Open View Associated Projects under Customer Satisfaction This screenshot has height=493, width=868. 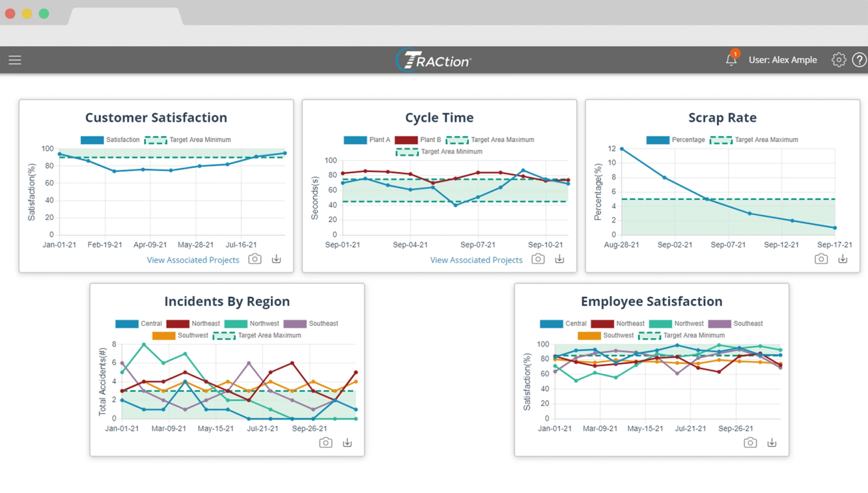tap(193, 260)
